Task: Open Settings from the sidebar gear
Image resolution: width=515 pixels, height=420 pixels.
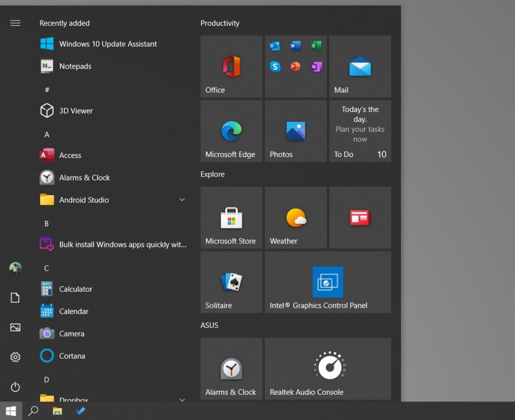Action: (x=15, y=357)
